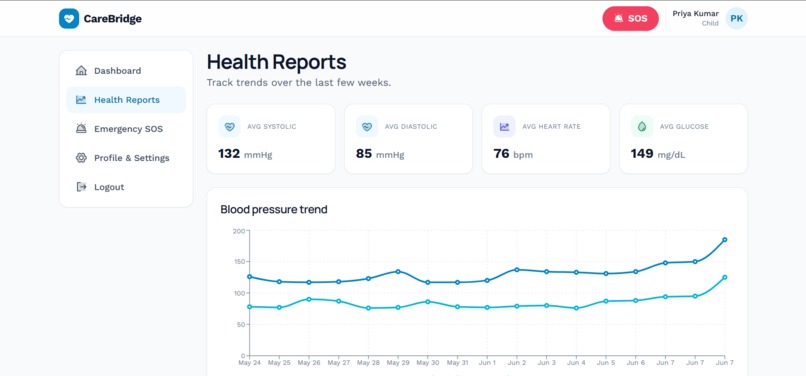
Task: Open Profile & Settings page
Action: [x=126, y=158]
